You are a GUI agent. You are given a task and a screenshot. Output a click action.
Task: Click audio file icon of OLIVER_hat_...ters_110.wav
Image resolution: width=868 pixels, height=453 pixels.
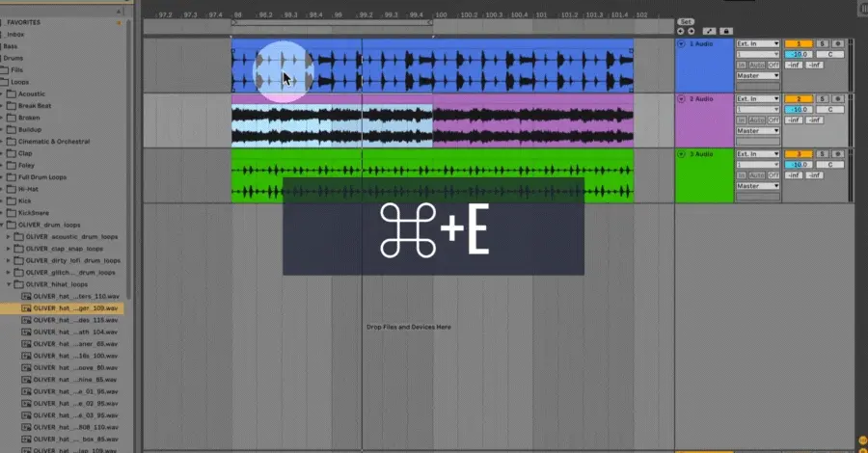point(26,297)
